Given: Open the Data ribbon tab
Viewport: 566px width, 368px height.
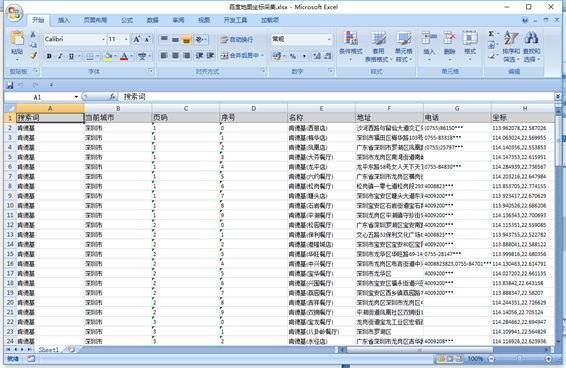Looking at the screenshot, I should coord(152,20).
